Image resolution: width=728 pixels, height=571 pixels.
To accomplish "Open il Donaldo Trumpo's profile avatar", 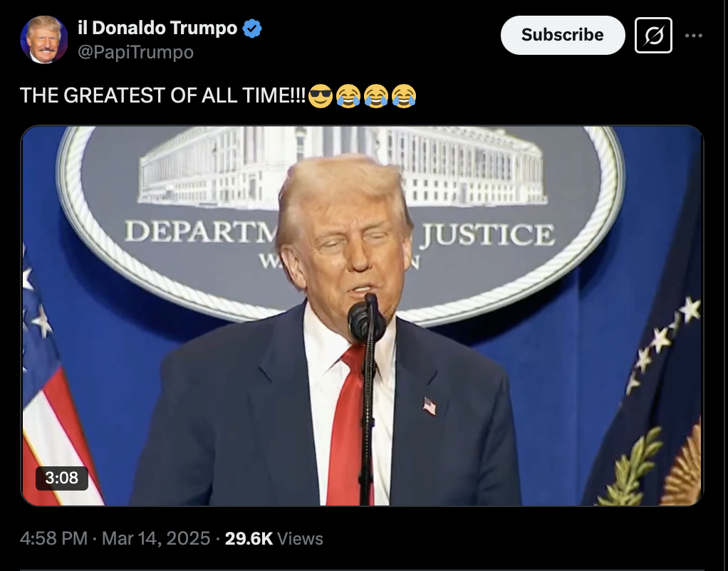I will coord(44,39).
